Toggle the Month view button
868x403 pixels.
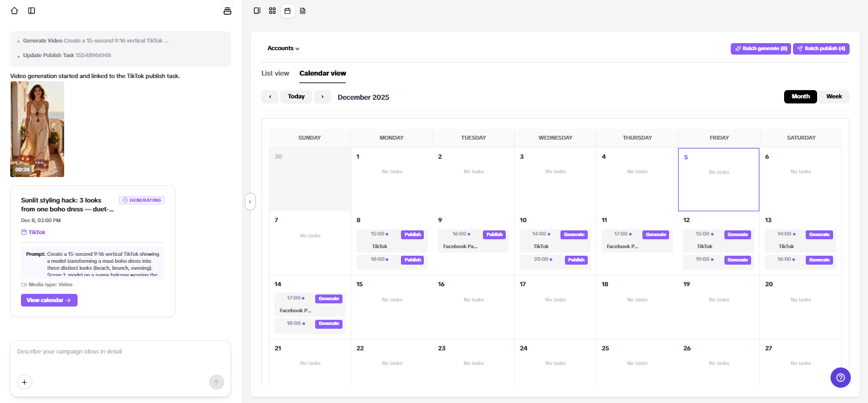(800, 96)
